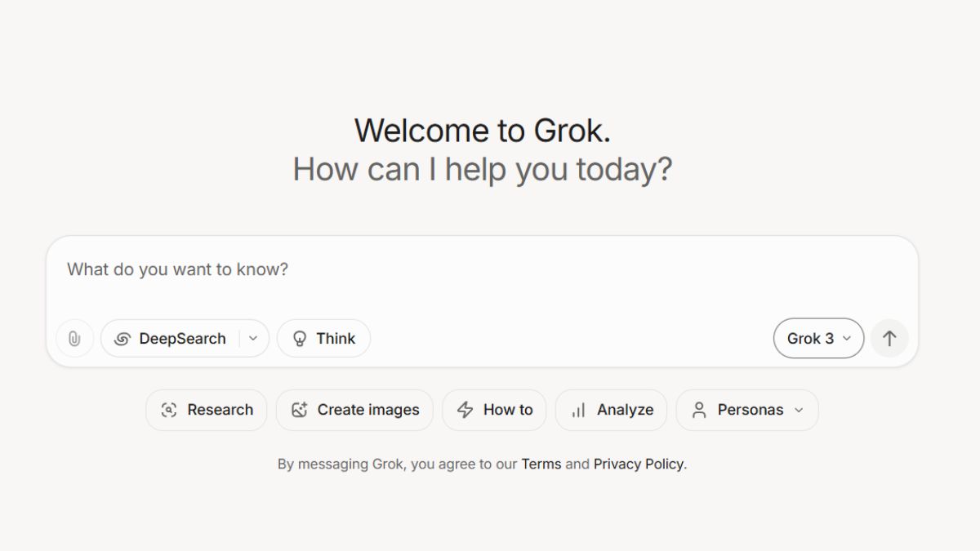The width and height of the screenshot is (980, 551).
Task: Open the Grok 3 model selector
Action: click(818, 339)
